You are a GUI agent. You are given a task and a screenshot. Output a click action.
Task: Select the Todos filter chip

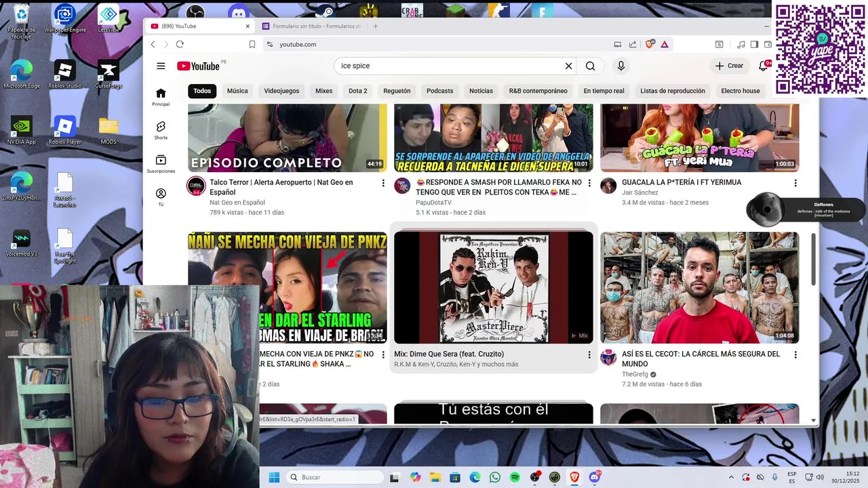point(202,91)
